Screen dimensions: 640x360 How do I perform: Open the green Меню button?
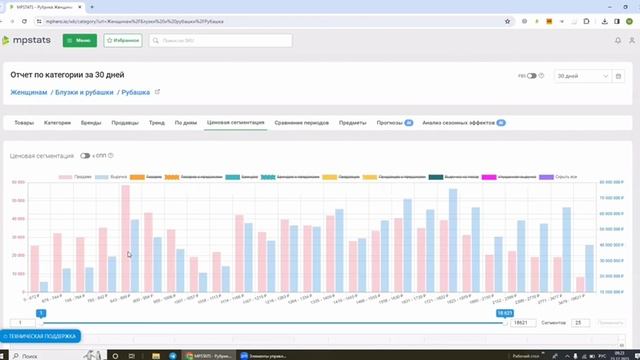(80, 40)
